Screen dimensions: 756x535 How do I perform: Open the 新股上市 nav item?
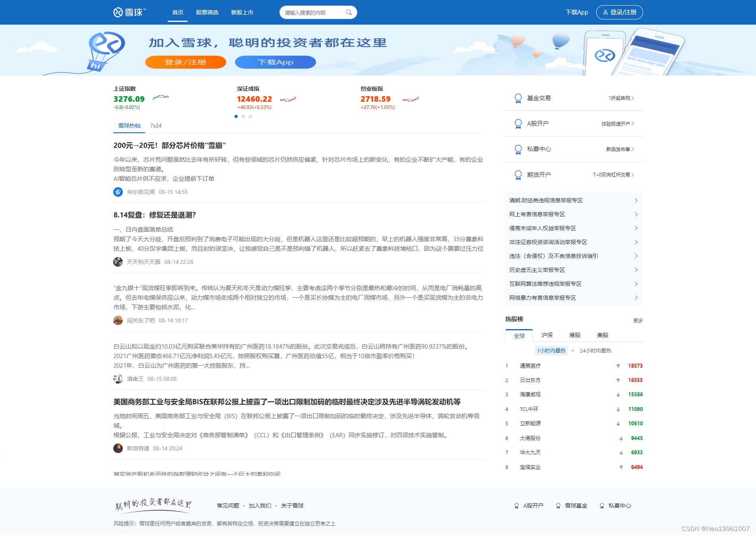(x=242, y=12)
